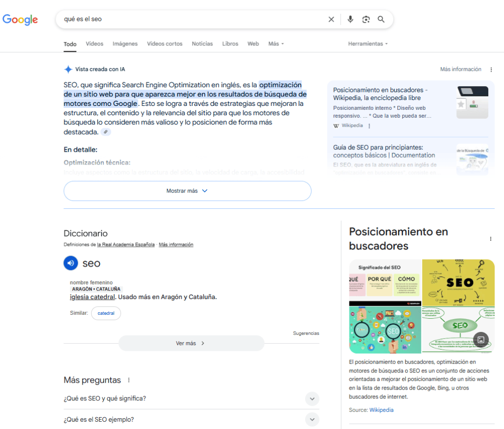504x429 pixels.
Task: Click the Wikipedia card thumbnail image
Action: click(x=472, y=102)
